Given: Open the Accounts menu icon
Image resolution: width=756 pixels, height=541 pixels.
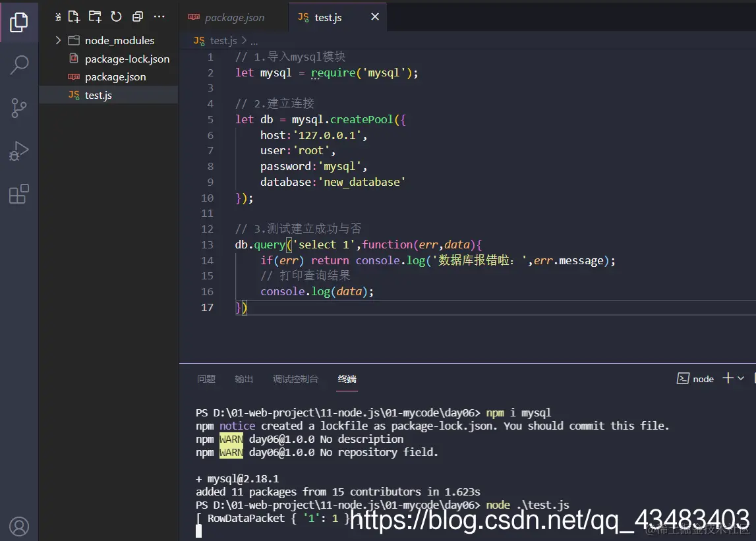Looking at the screenshot, I should click(x=19, y=527).
